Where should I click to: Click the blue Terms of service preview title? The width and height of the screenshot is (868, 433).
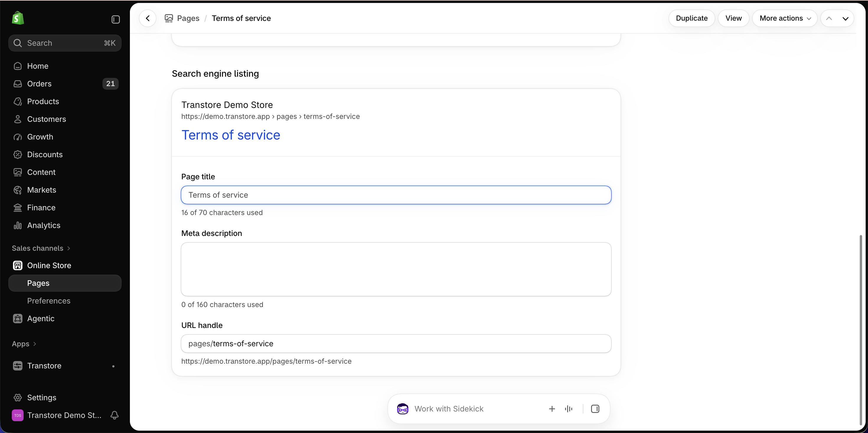(231, 135)
